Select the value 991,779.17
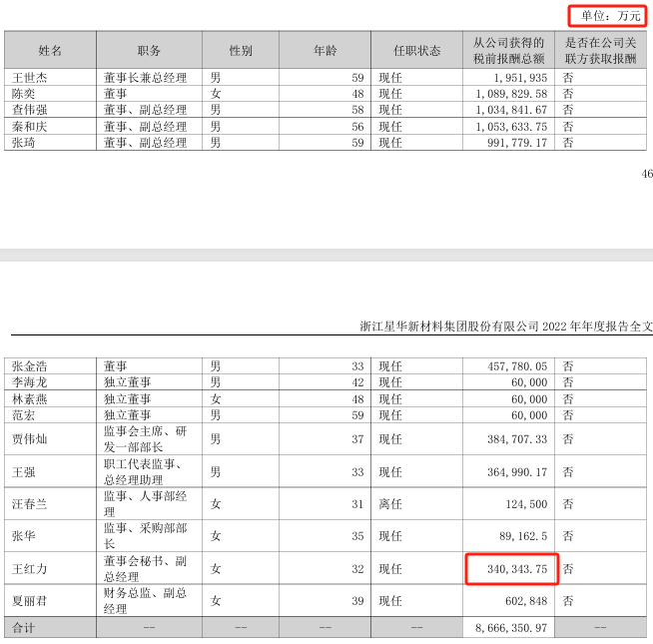 tap(517, 143)
